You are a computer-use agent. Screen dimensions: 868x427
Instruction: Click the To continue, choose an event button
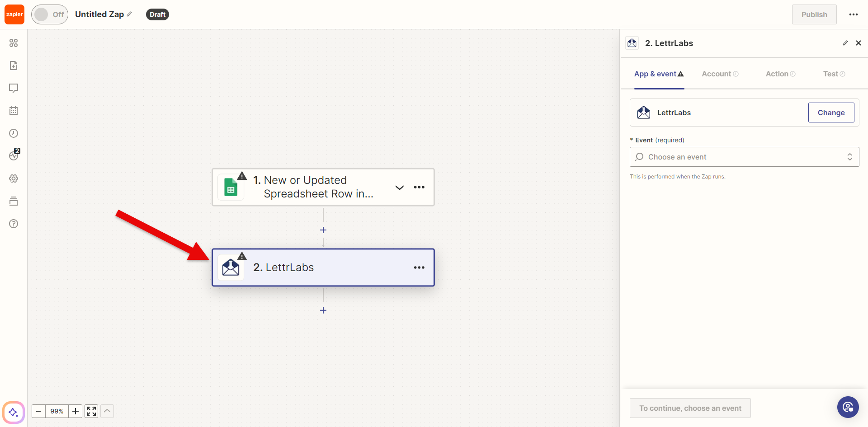[x=690, y=408]
